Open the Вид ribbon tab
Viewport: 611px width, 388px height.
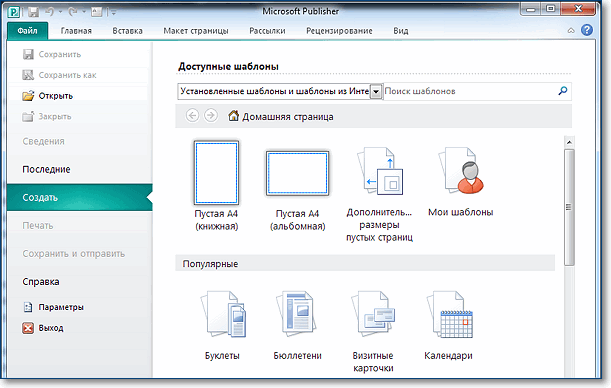[x=401, y=31]
